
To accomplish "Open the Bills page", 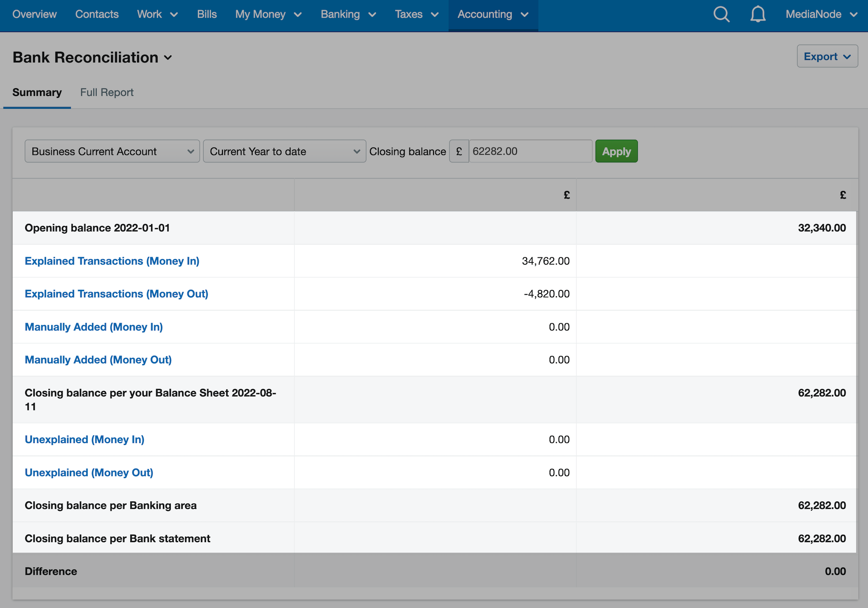I will (207, 14).
